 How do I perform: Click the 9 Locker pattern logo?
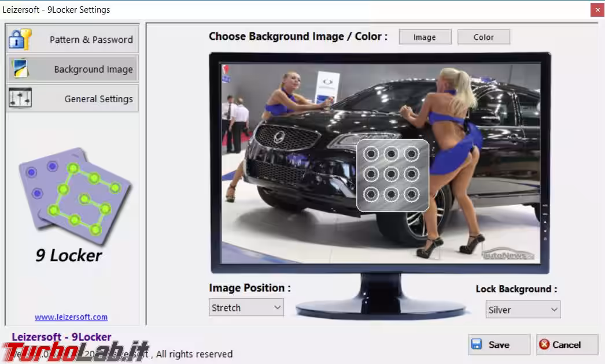coord(75,195)
